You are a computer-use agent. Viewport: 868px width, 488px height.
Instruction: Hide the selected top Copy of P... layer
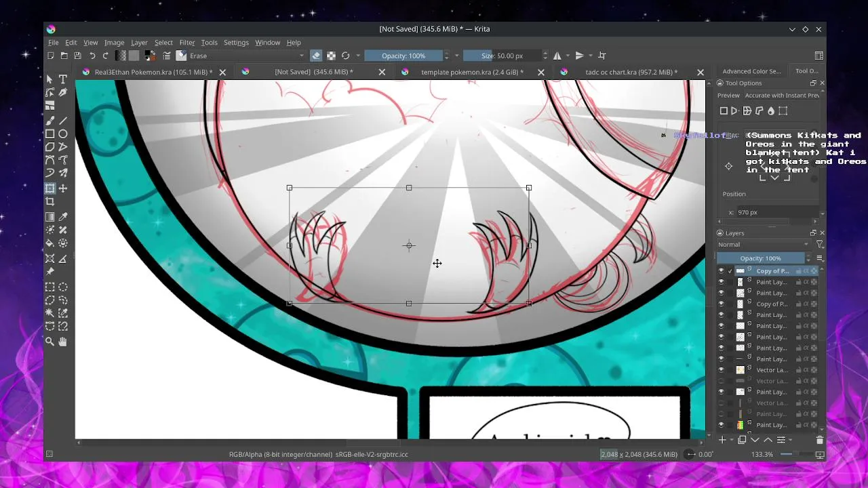pyautogui.click(x=721, y=271)
